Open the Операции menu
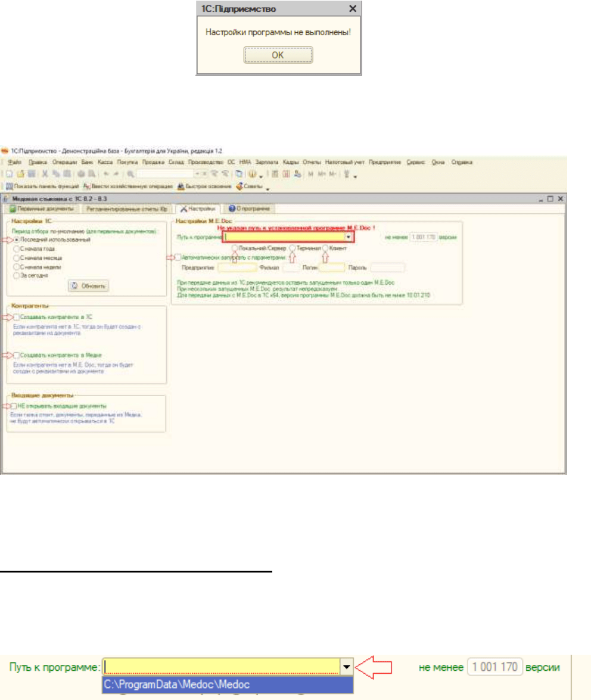This screenshot has width=591, height=700. [x=64, y=162]
